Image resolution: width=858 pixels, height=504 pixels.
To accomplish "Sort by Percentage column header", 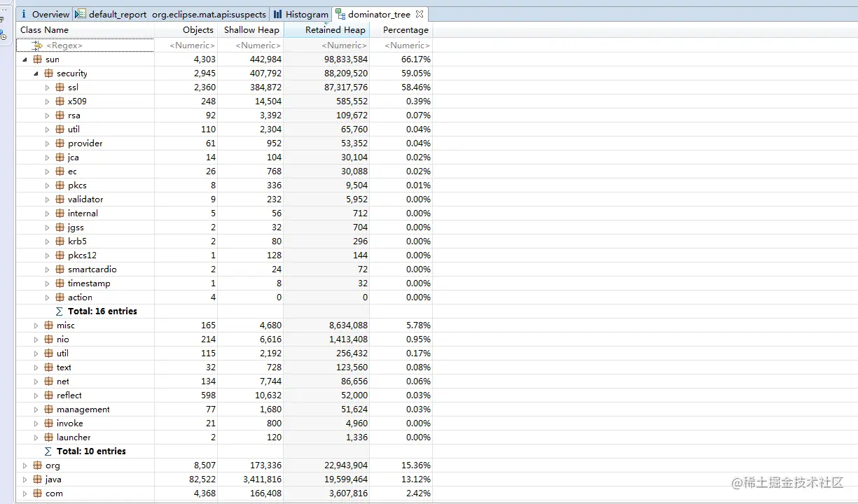I will [x=401, y=30].
